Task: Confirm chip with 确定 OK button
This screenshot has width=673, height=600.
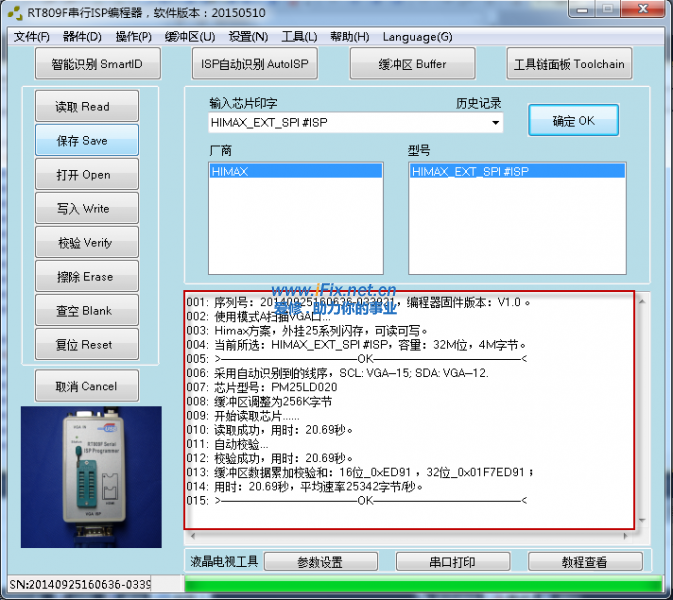Action: click(573, 121)
